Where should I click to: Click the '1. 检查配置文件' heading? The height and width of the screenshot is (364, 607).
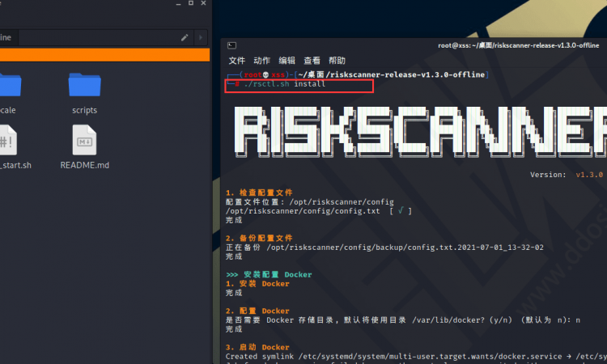[259, 193]
